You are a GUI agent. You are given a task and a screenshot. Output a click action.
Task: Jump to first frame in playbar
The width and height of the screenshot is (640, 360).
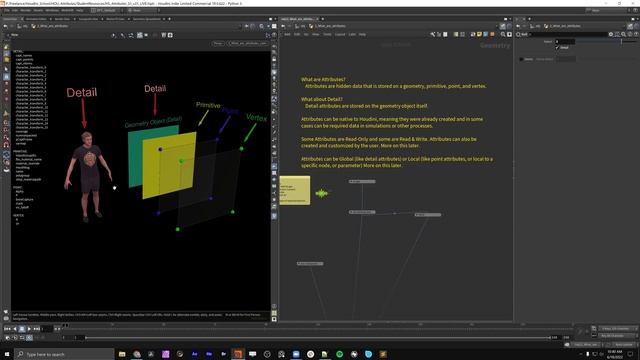tap(7, 329)
